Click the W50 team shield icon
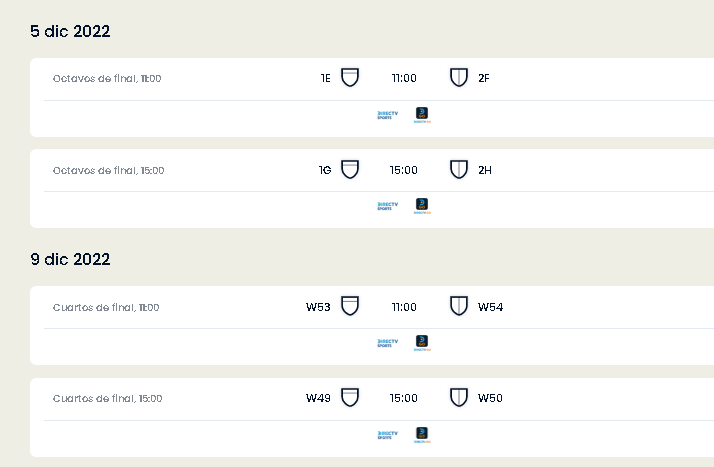This screenshot has width=714, height=467. click(459, 397)
